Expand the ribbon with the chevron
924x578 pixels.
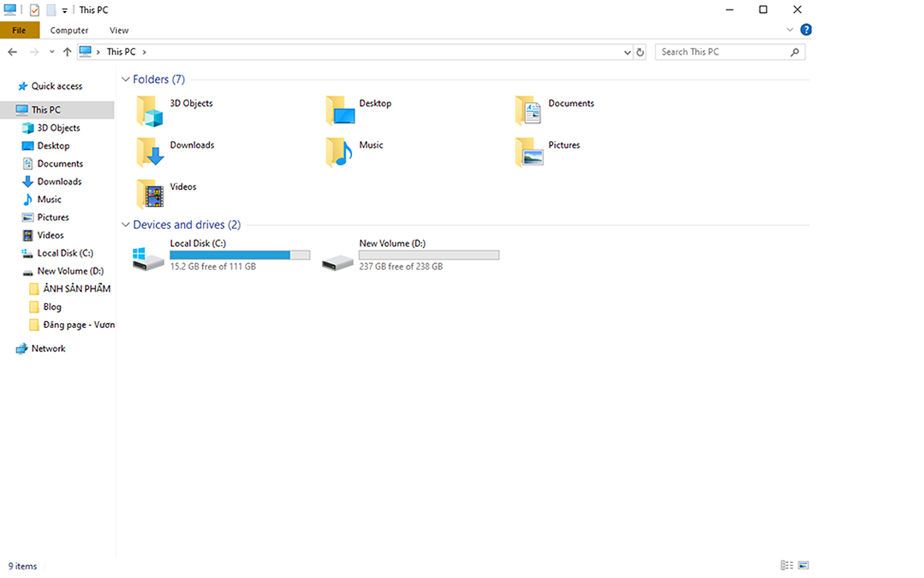tap(790, 30)
